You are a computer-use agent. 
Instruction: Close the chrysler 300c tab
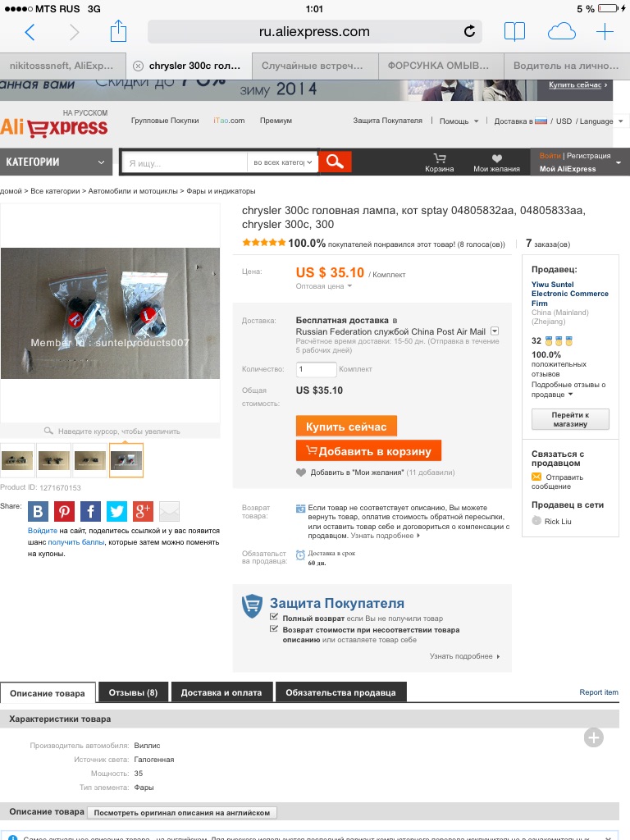click(x=138, y=66)
